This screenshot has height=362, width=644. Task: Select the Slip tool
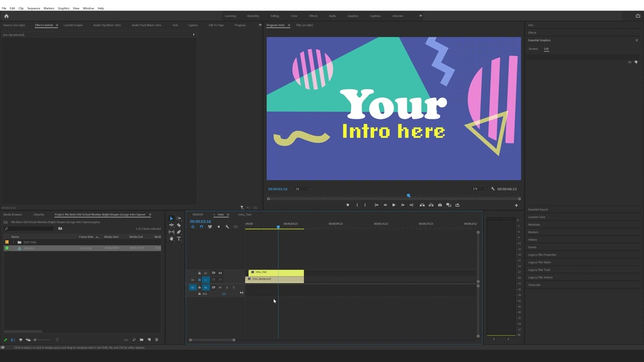[x=171, y=232]
